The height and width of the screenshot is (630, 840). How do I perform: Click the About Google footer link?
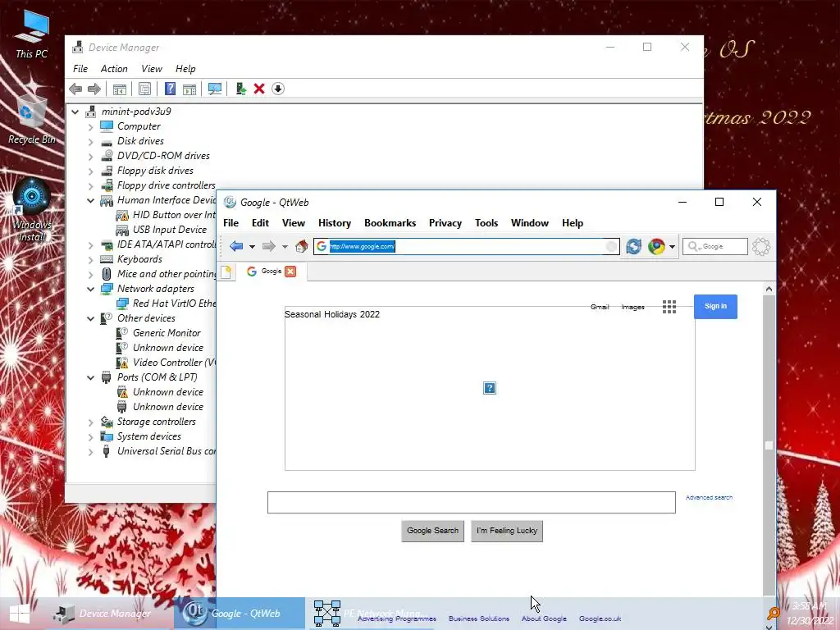coord(544,619)
